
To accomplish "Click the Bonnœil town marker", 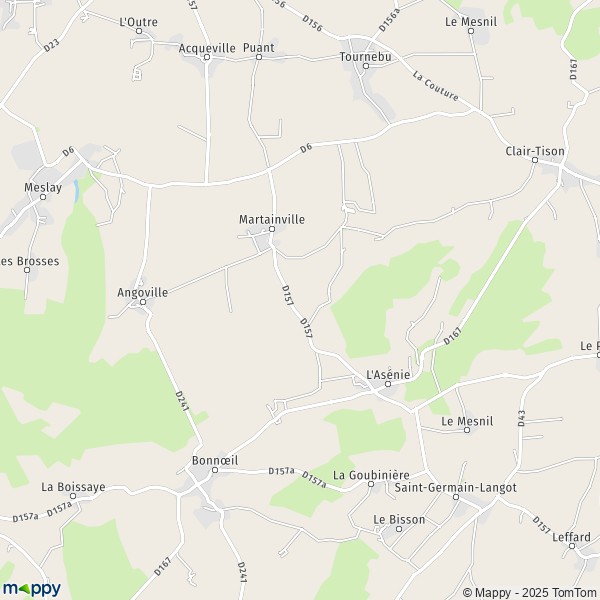I will pos(215,470).
